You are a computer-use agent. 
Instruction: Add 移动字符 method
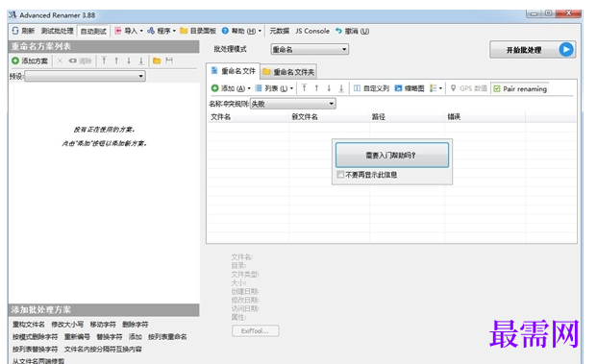pos(103,325)
